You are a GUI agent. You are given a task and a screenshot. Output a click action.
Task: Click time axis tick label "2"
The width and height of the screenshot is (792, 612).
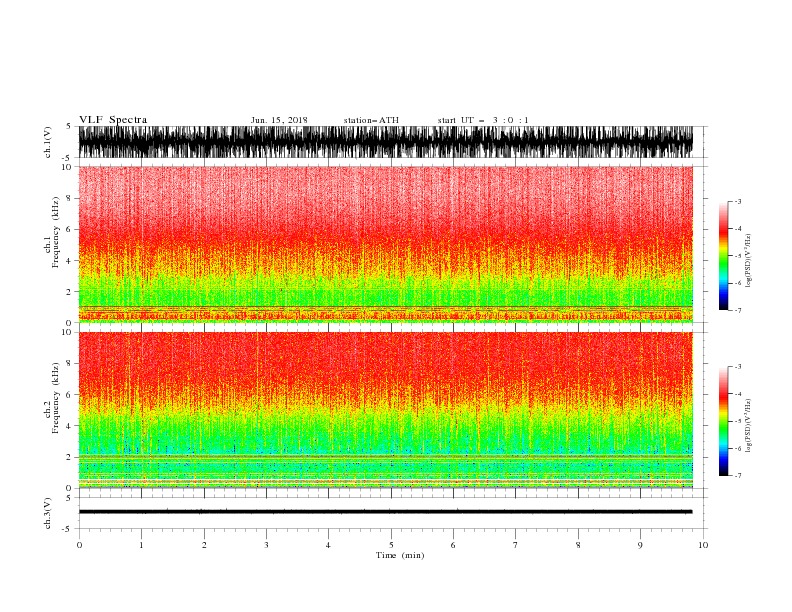204,545
